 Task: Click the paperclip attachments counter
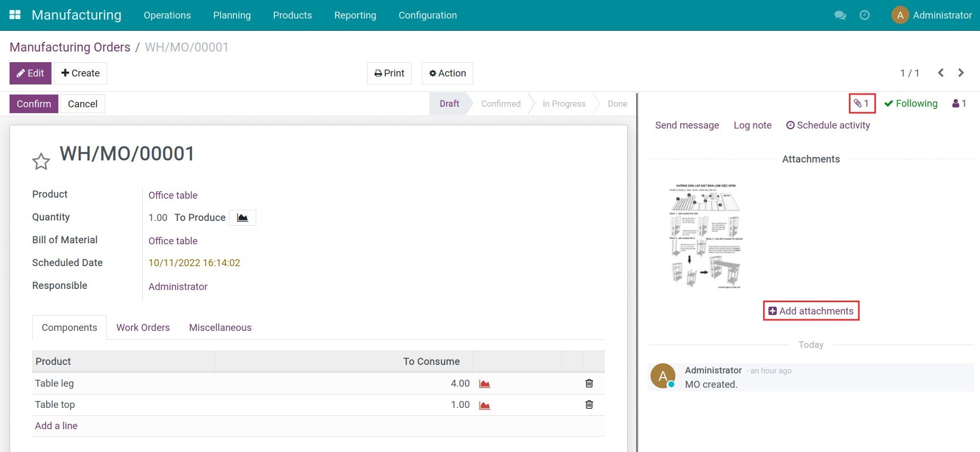(x=862, y=104)
